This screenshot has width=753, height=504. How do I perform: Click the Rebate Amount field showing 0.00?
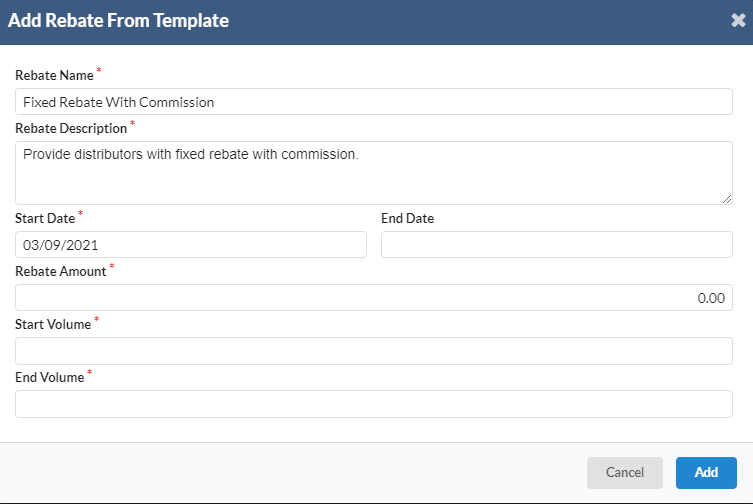374,298
